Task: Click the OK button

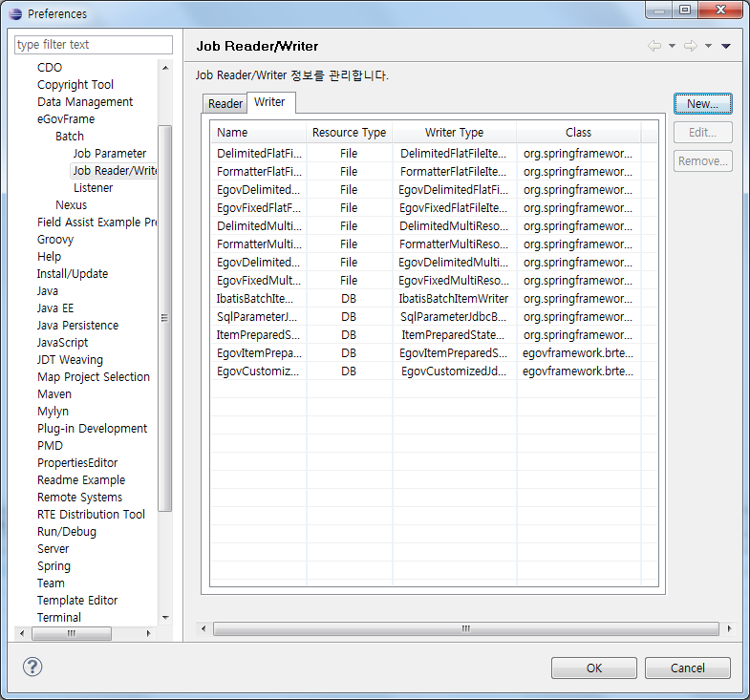Action: [x=594, y=668]
